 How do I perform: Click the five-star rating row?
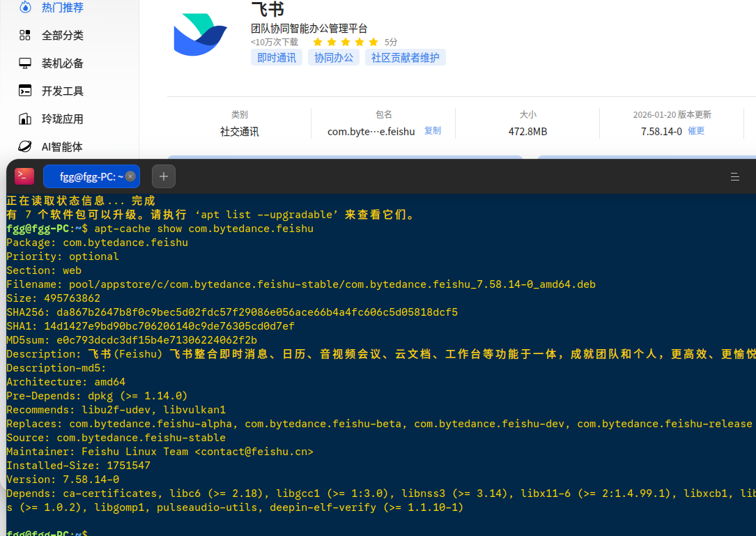click(345, 42)
